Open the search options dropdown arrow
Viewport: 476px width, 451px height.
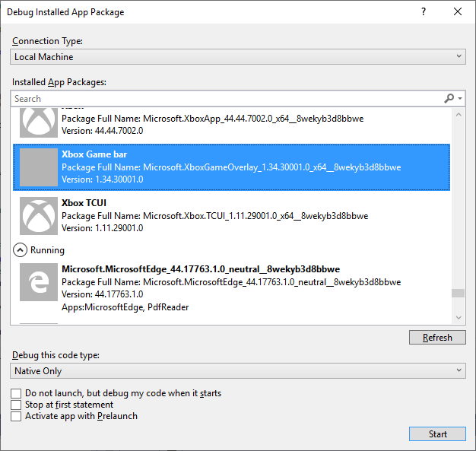[x=460, y=99]
